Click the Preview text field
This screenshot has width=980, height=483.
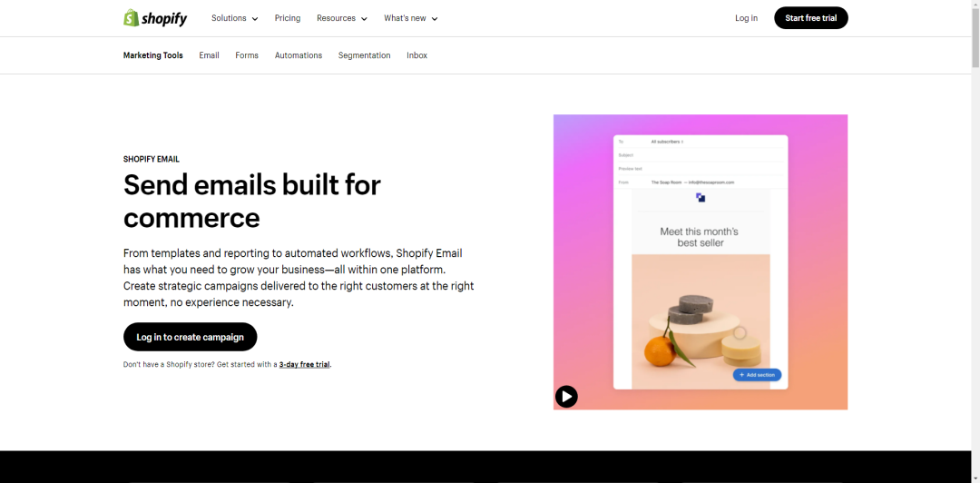tap(700, 169)
